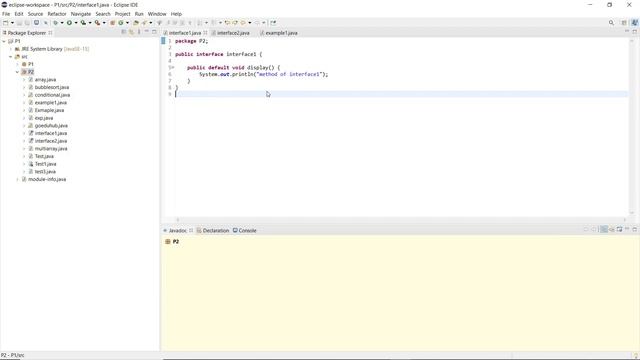Open the Run configurations dropdown arrow

pos(76,23)
